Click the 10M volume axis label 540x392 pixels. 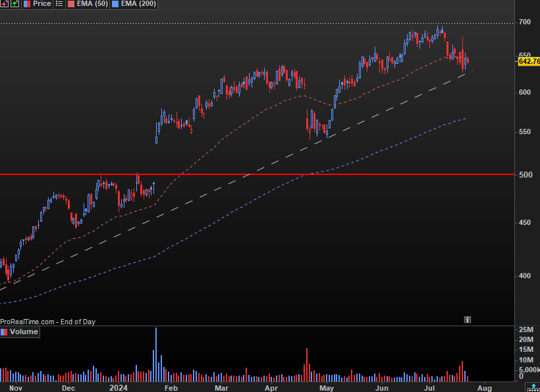[526, 360]
